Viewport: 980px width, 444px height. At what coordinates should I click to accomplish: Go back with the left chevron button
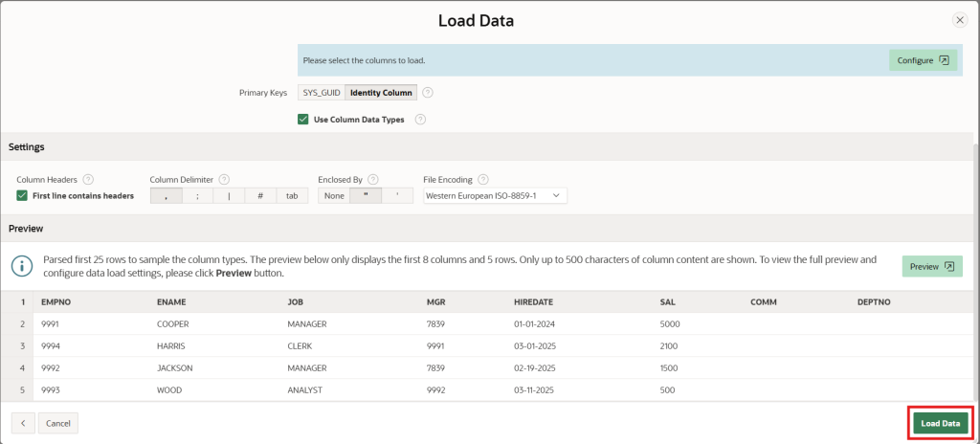pos(23,423)
